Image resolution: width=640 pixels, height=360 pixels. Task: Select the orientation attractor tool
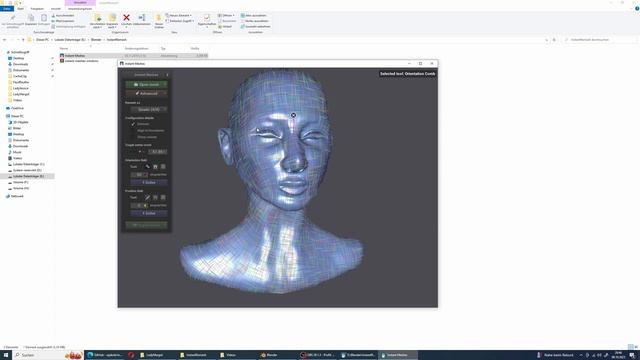click(155, 167)
